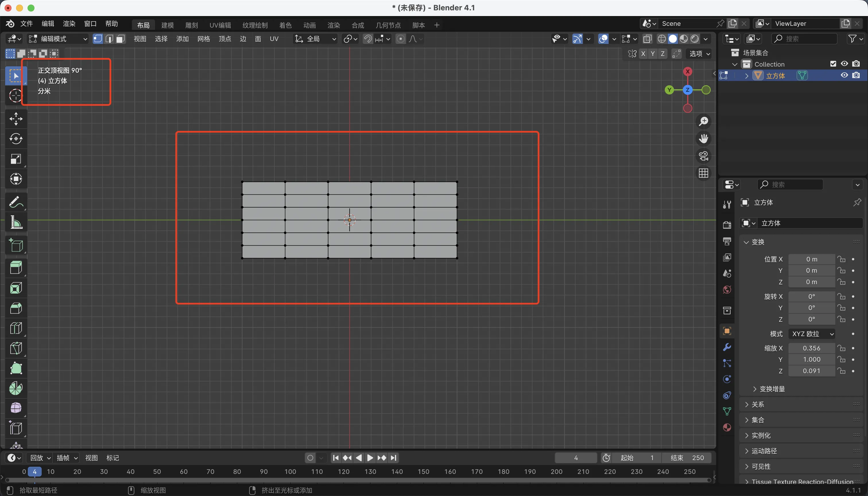Open the XYZ 欧拉 rotation mode dropdown
Viewport: 868px width, 496px height.
tap(812, 334)
